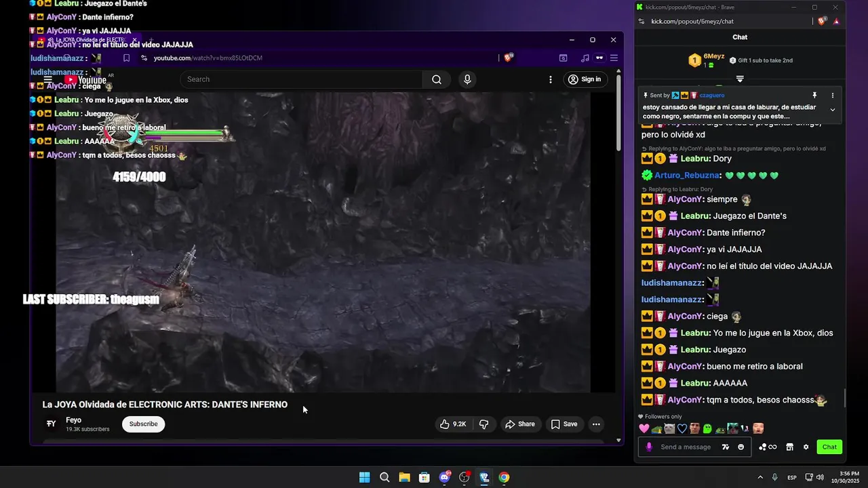Viewport: 868px width, 488px height.
Task: Insert the green blob emote
Action: [x=707, y=428]
